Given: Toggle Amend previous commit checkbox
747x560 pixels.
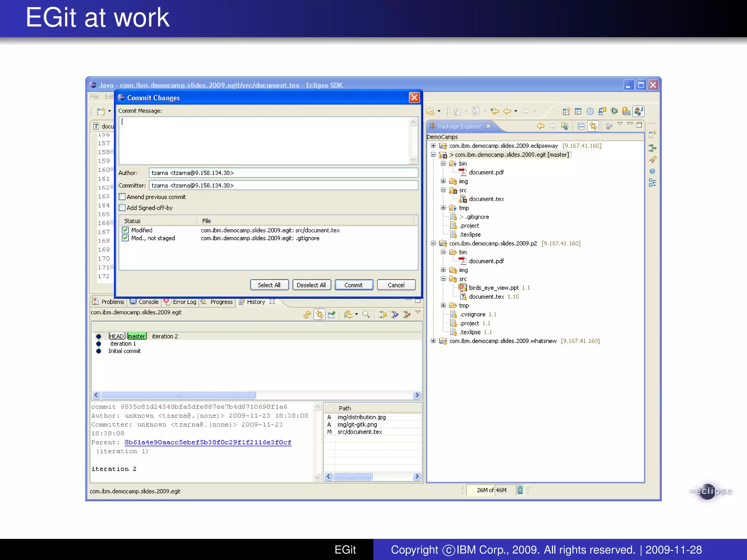Looking at the screenshot, I should 122,197.
